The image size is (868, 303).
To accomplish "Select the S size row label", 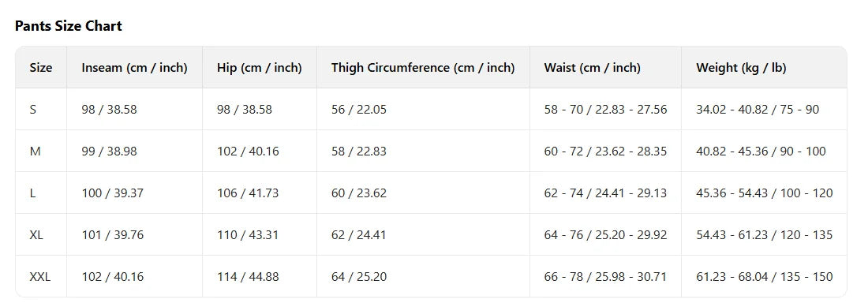I will tap(33, 110).
